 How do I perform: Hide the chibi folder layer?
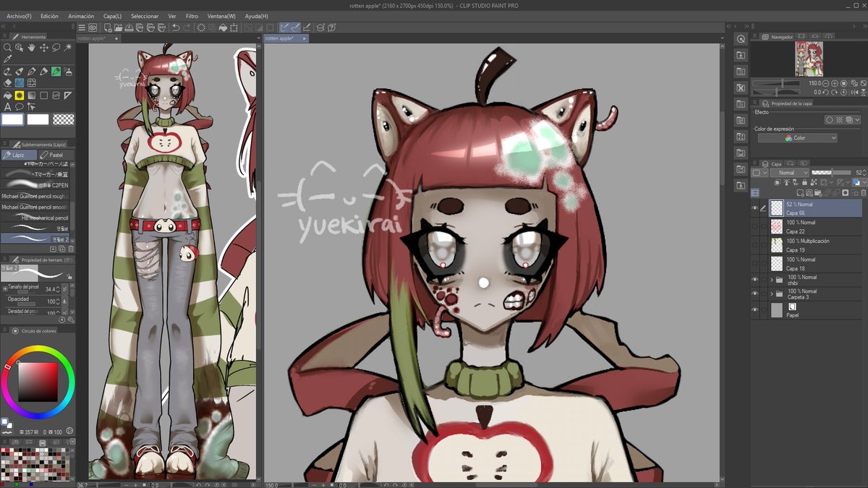click(x=754, y=279)
